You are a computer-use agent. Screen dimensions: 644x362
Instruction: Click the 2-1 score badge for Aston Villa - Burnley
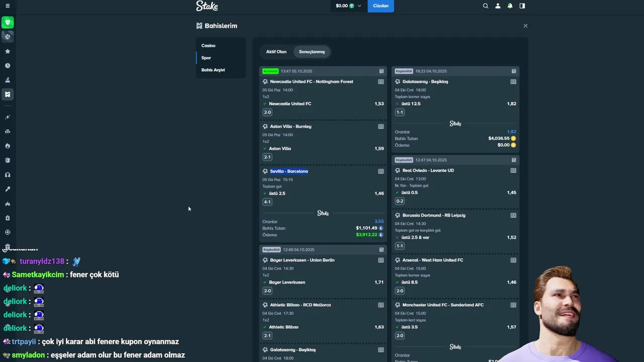tap(267, 157)
